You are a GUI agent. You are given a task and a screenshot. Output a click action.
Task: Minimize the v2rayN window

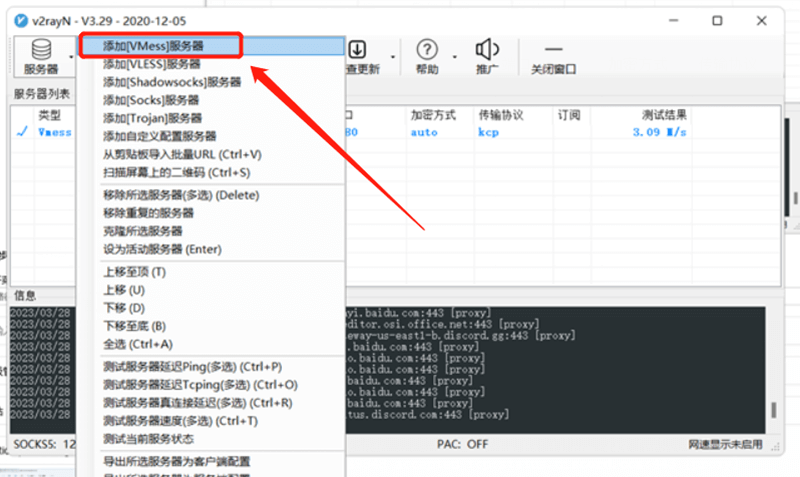pyautogui.click(x=673, y=20)
